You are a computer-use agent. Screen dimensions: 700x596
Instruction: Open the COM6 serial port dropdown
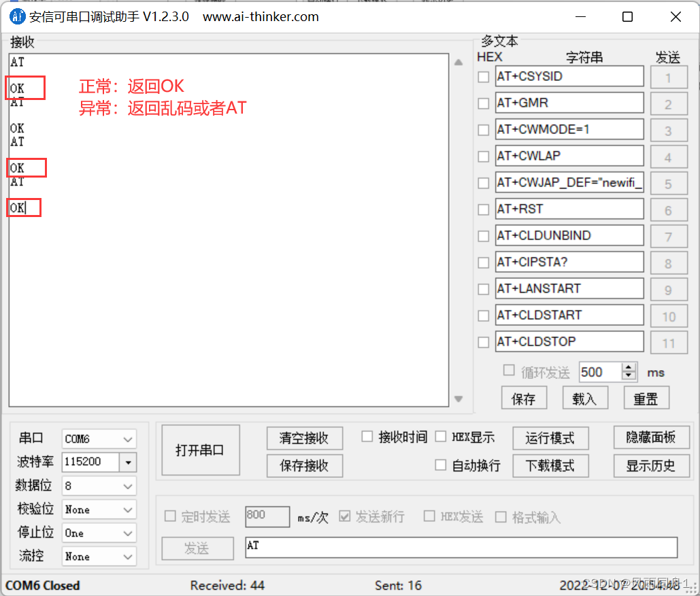[127, 438]
